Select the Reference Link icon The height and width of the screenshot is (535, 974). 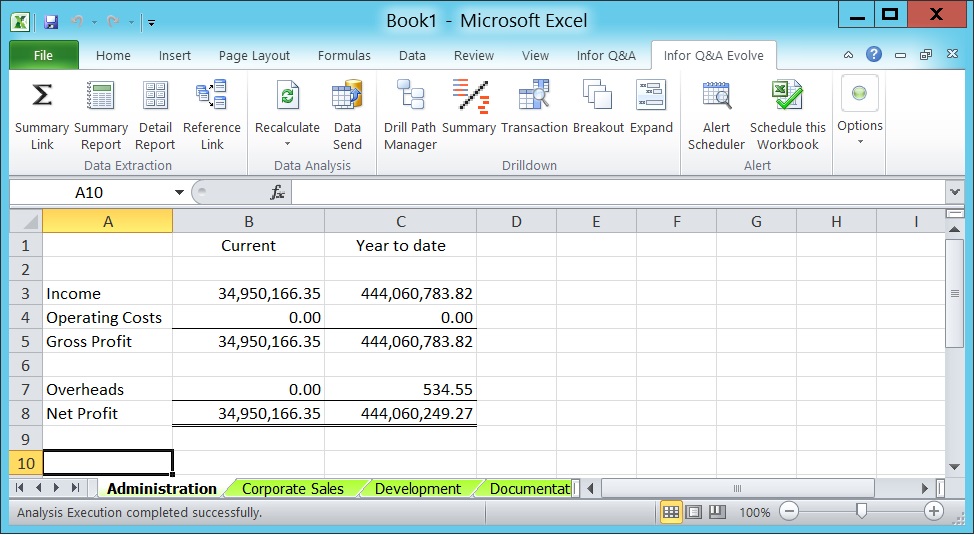[x=211, y=96]
